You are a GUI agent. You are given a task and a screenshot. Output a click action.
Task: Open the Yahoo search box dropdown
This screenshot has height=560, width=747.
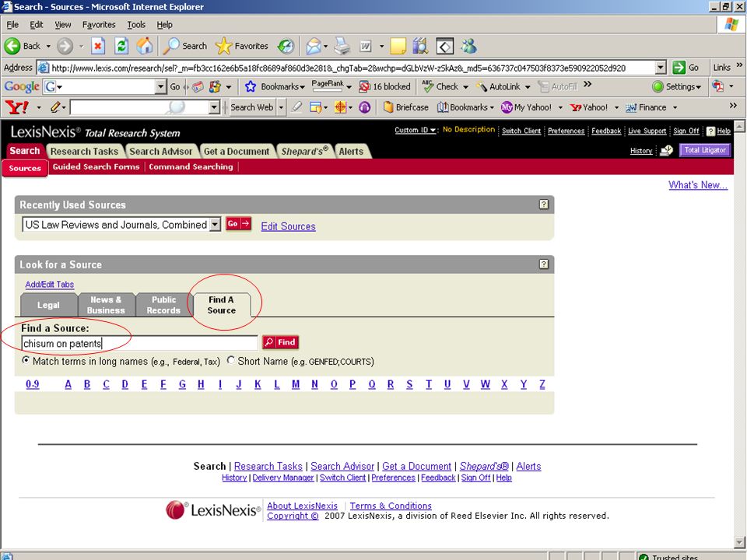[214, 107]
